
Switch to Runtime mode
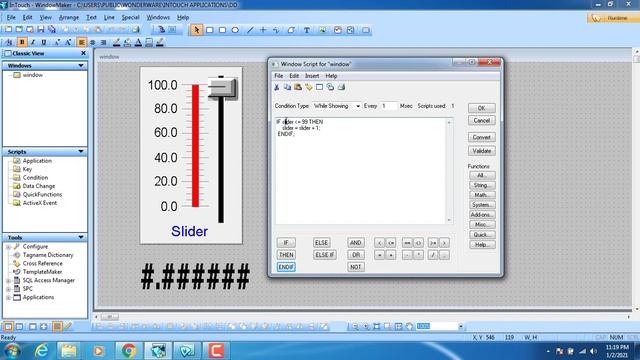(x=612, y=18)
